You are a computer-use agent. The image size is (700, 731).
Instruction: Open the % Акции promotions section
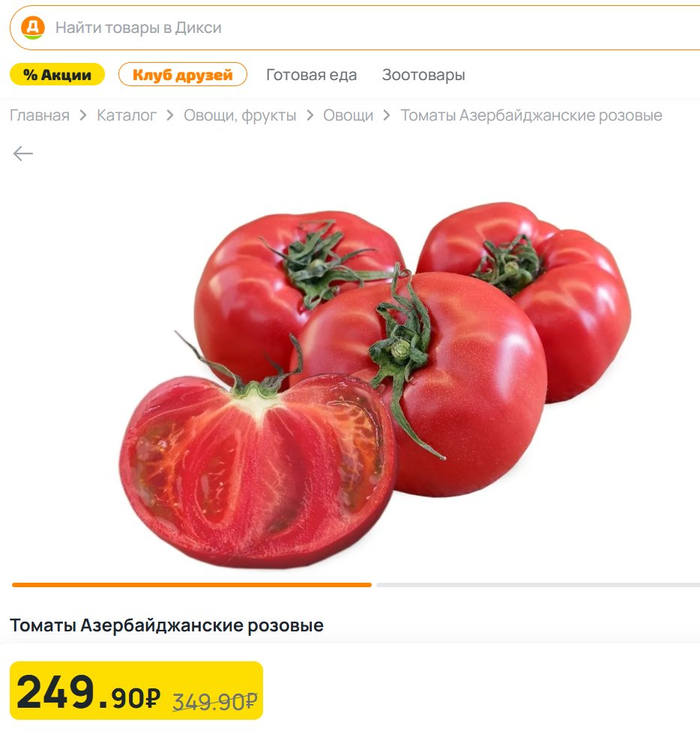point(57,75)
